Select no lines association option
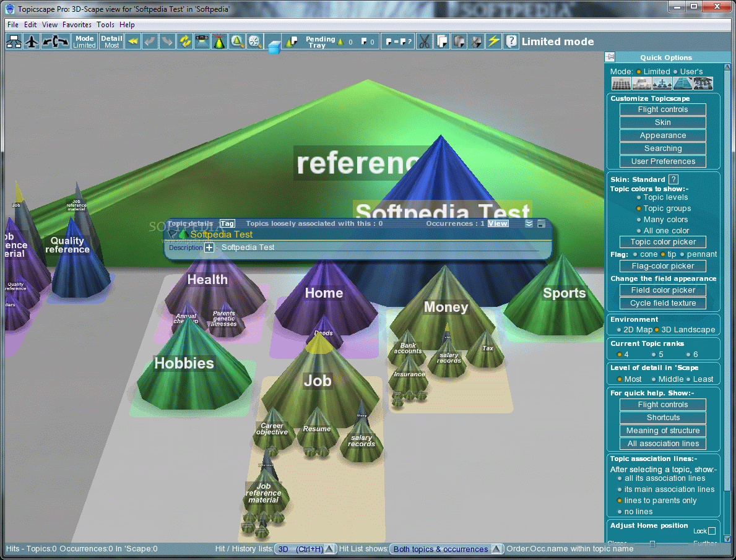736x560 pixels. click(x=619, y=512)
